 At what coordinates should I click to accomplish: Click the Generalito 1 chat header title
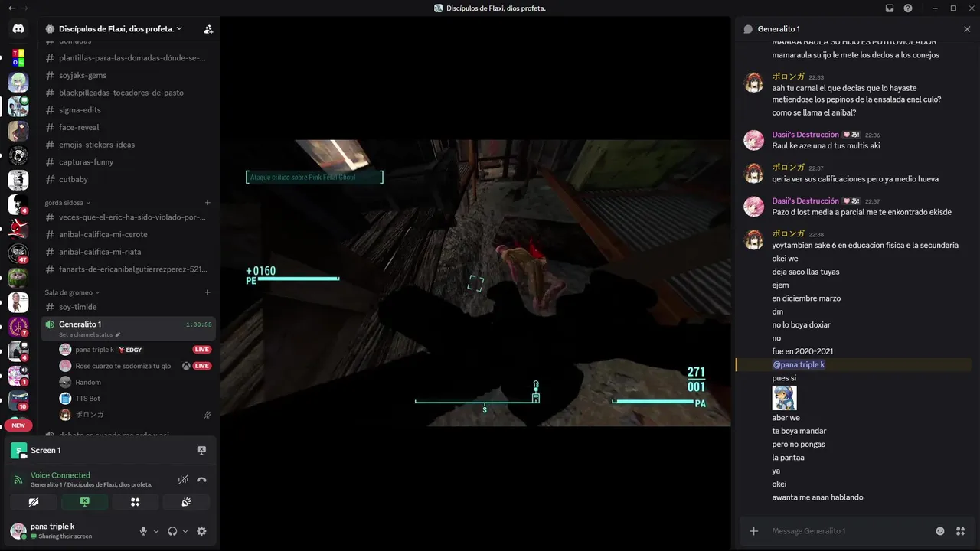[x=779, y=29]
